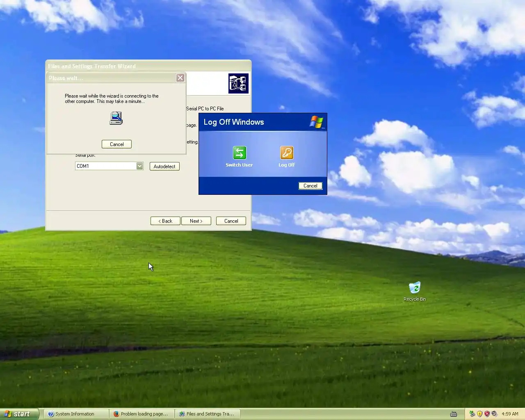Click the Please wait message text
This screenshot has height=420, width=525.
coord(112,98)
